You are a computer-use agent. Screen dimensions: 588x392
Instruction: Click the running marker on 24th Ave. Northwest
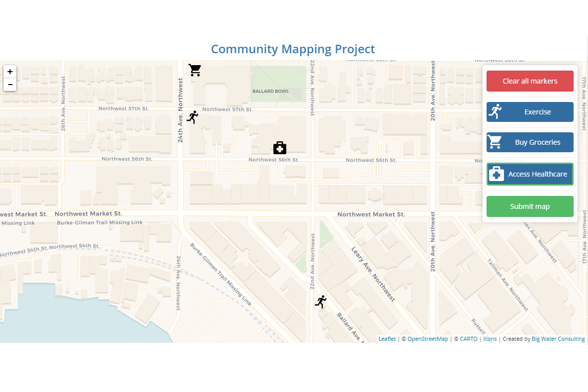coord(193,117)
